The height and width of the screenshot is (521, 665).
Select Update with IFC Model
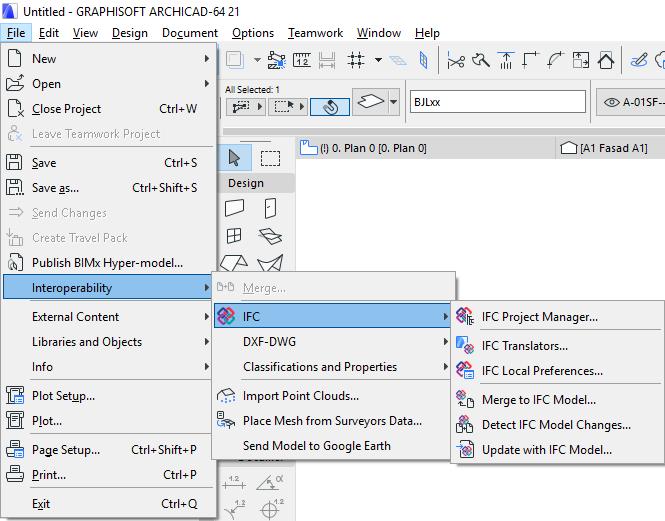point(557,450)
